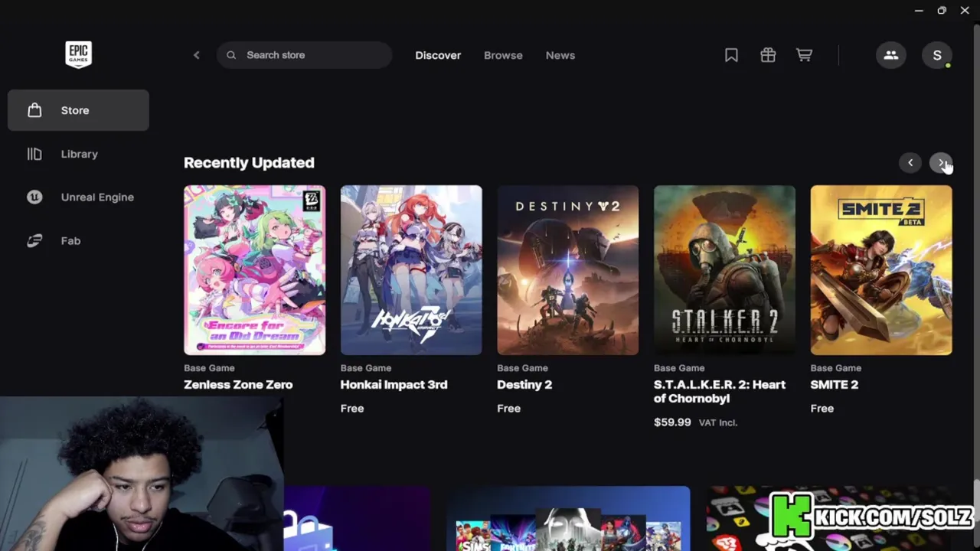Select Store in the sidebar
The height and width of the screenshot is (551, 980).
pos(78,110)
